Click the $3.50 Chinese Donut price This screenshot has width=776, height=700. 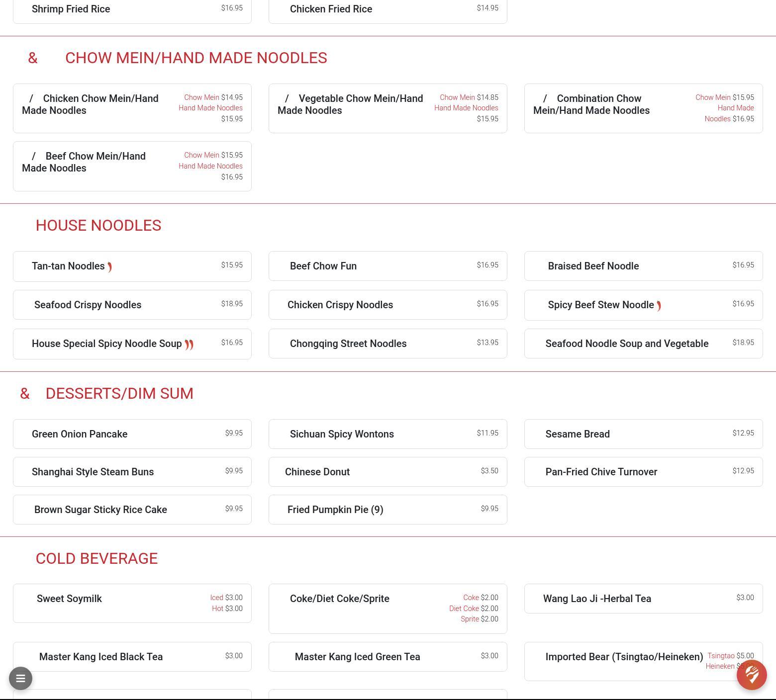(489, 471)
